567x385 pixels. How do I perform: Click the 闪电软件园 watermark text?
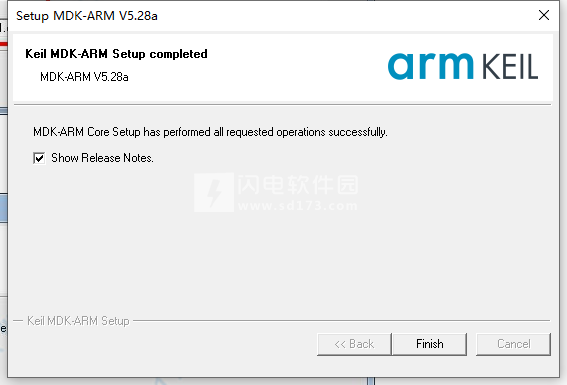(x=298, y=184)
